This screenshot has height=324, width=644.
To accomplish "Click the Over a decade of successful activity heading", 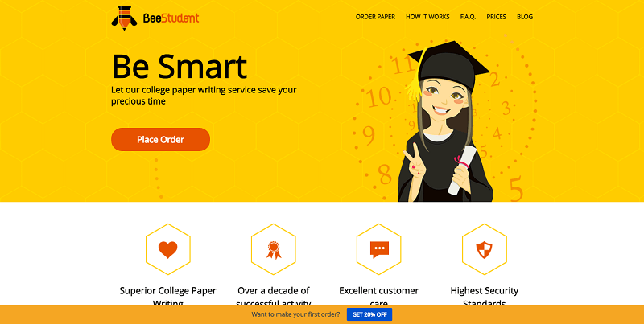I will (x=274, y=296).
